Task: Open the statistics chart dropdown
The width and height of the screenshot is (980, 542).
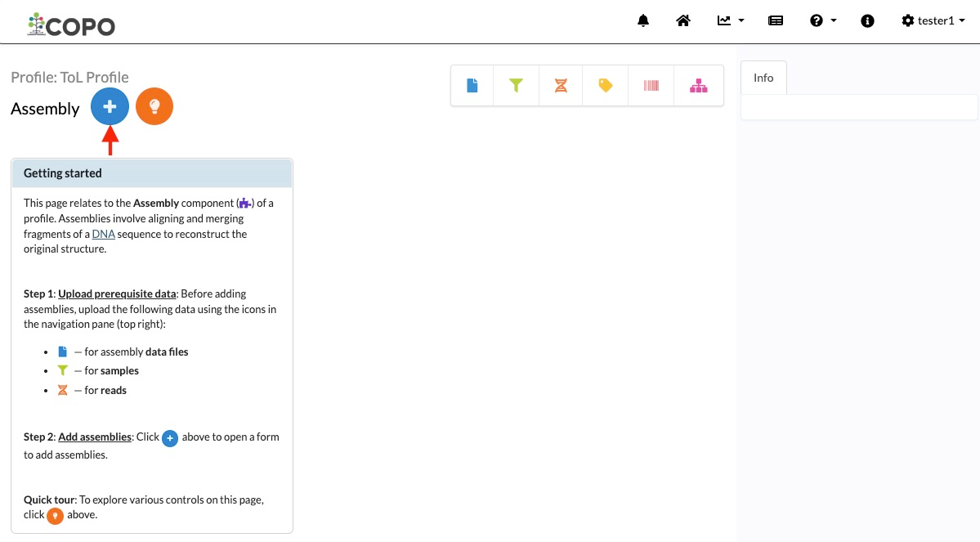Action: pyautogui.click(x=731, y=20)
